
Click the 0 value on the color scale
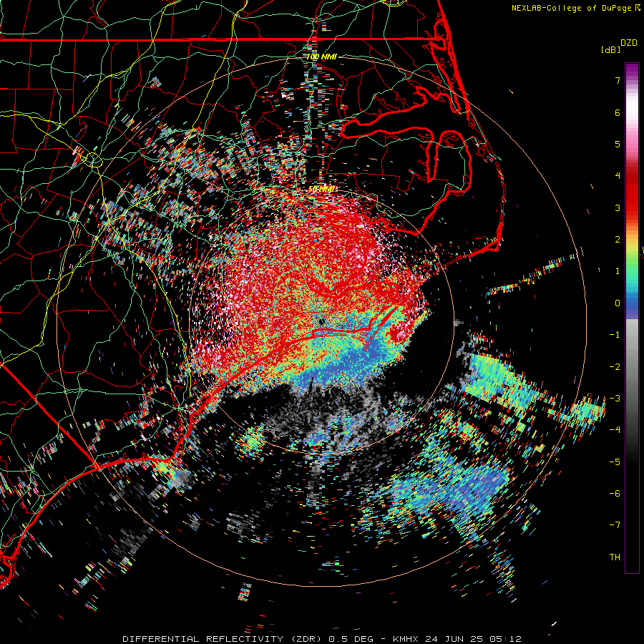pyautogui.click(x=618, y=303)
